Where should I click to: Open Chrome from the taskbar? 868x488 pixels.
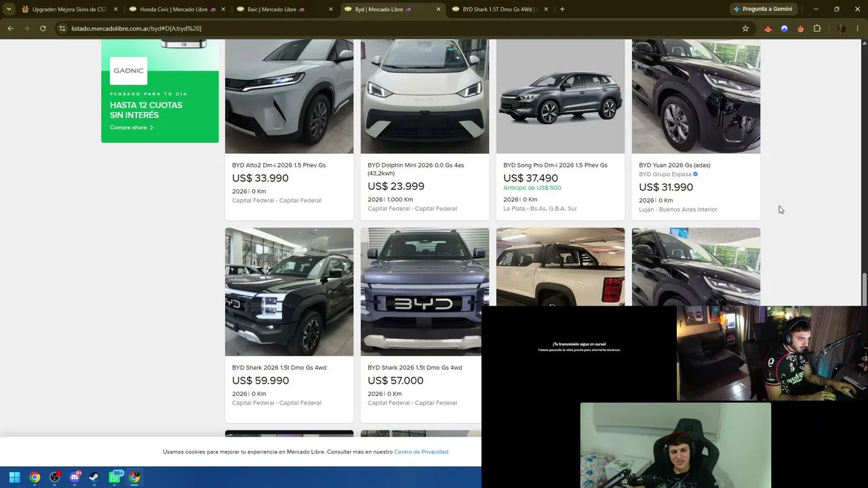pos(35,477)
